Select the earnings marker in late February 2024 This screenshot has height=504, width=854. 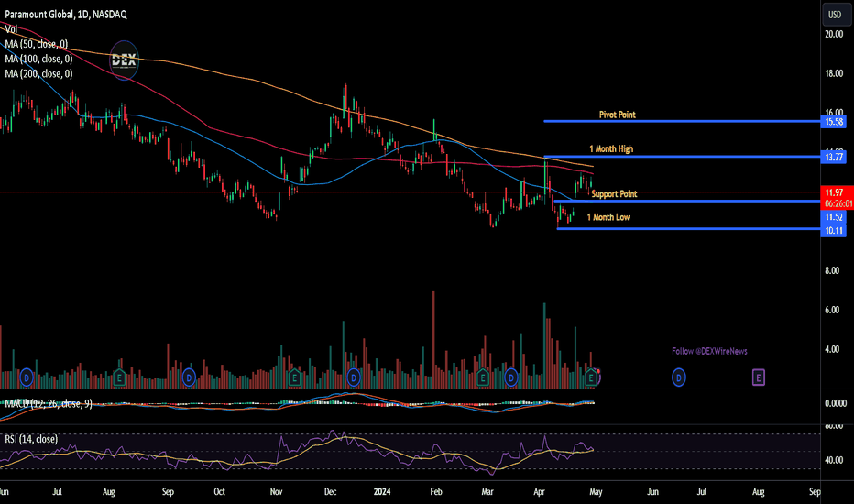(483, 377)
